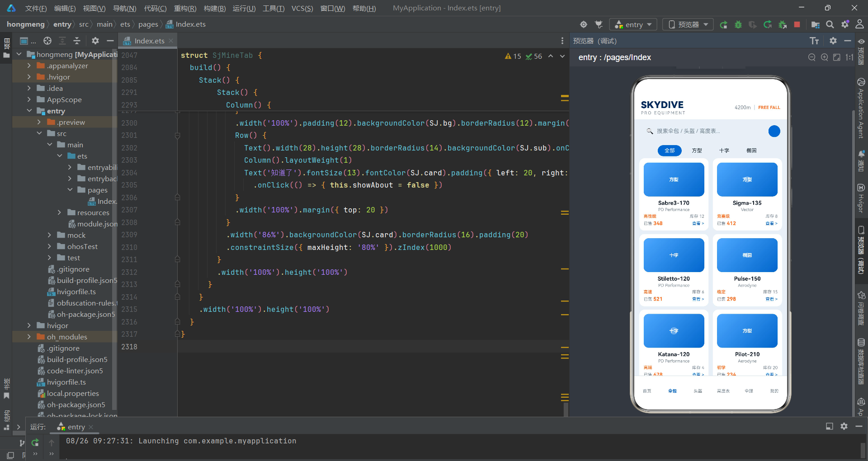Image resolution: width=868 pixels, height=461 pixels.
Task: Collapse all project tree nodes icon
Action: click(x=77, y=41)
